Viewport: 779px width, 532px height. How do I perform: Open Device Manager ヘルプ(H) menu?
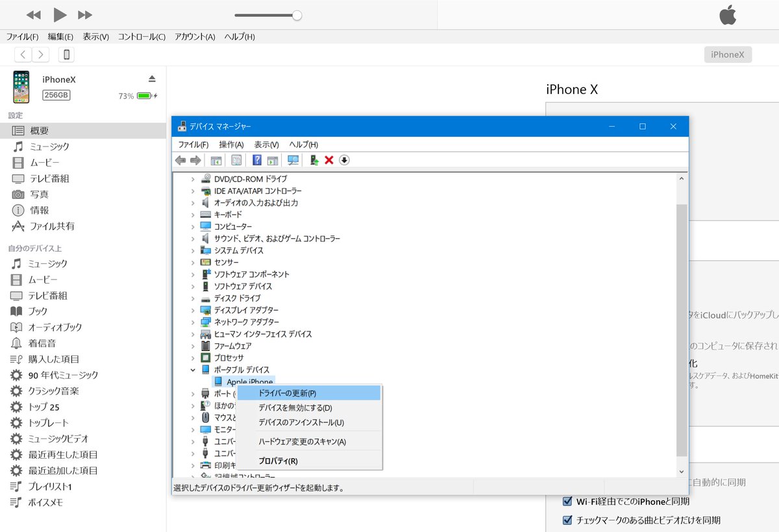pyautogui.click(x=303, y=145)
